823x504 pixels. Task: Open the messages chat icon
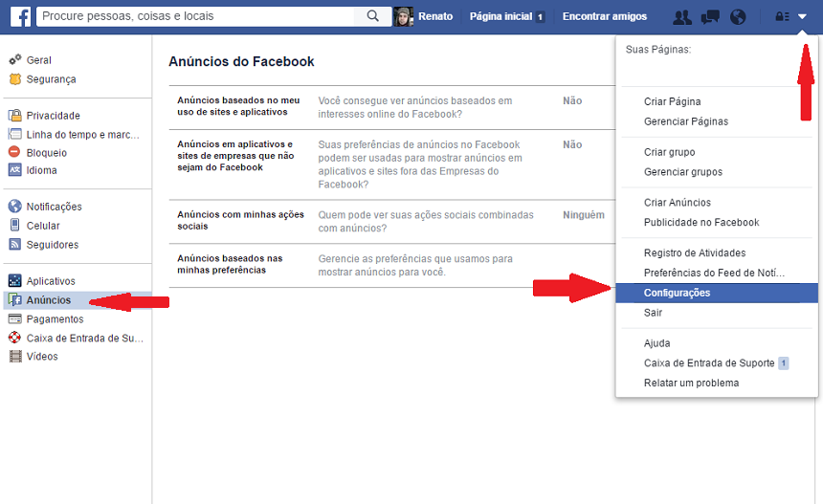tap(710, 17)
